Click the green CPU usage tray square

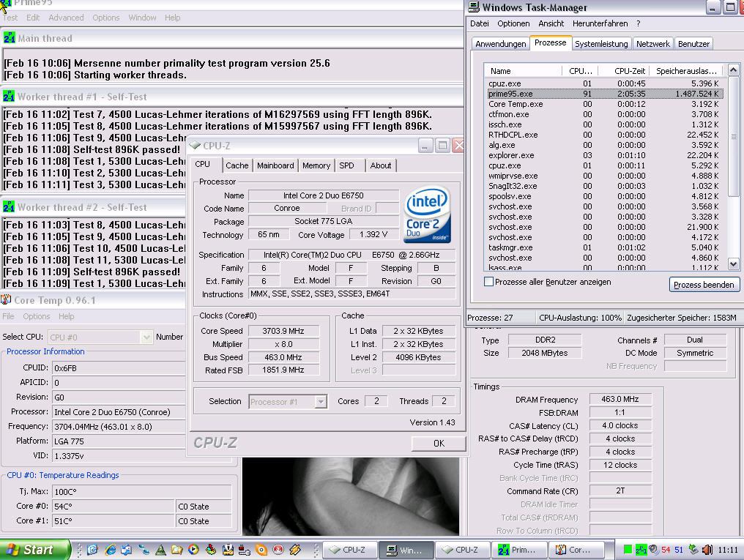pos(628,550)
